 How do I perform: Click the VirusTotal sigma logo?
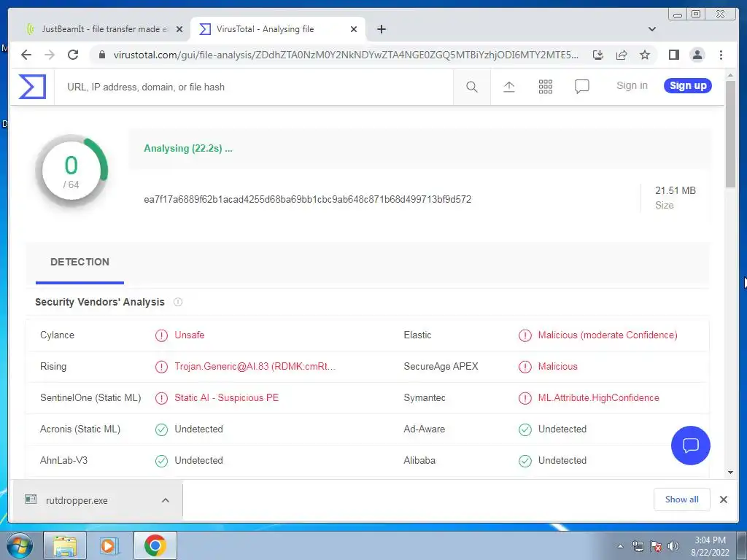(32, 87)
